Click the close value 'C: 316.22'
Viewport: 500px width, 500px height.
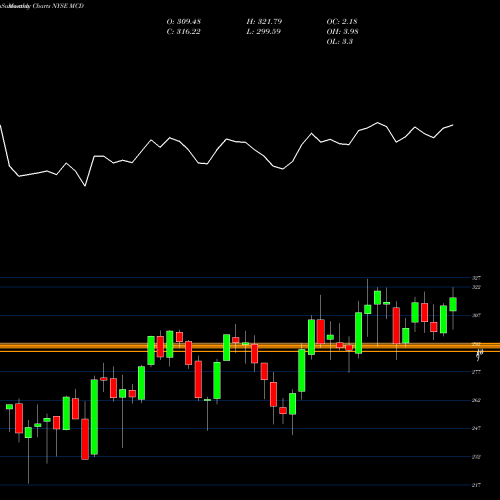[184, 32]
